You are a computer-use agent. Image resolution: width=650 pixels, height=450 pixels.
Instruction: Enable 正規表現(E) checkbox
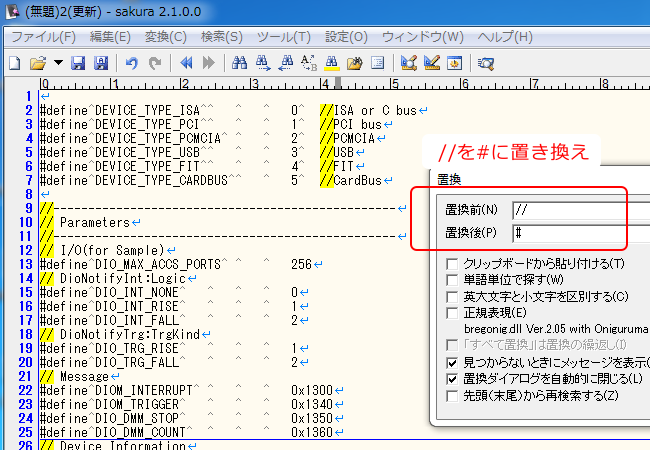[x=452, y=313]
